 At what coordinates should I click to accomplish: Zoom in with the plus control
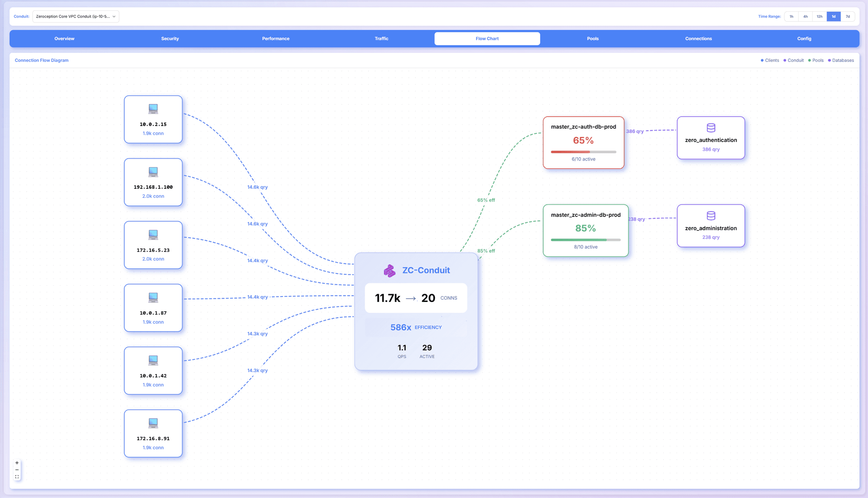17,463
